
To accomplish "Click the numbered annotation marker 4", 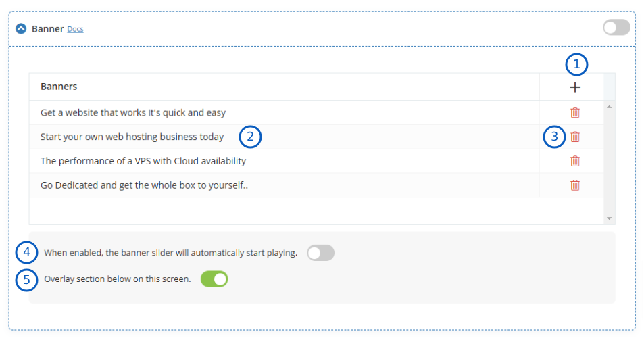I will pyautogui.click(x=27, y=253).
